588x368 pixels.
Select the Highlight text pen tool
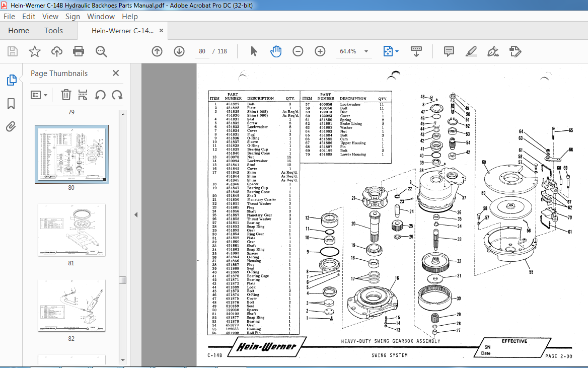[471, 51]
